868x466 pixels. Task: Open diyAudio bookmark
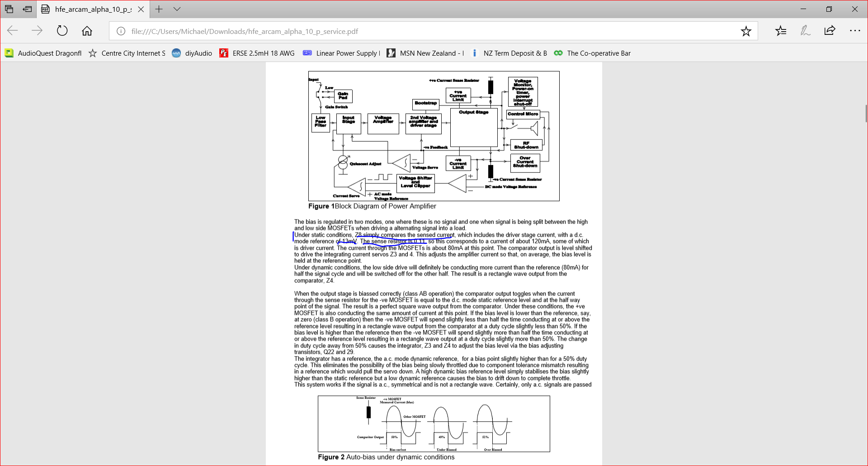[192, 53]
